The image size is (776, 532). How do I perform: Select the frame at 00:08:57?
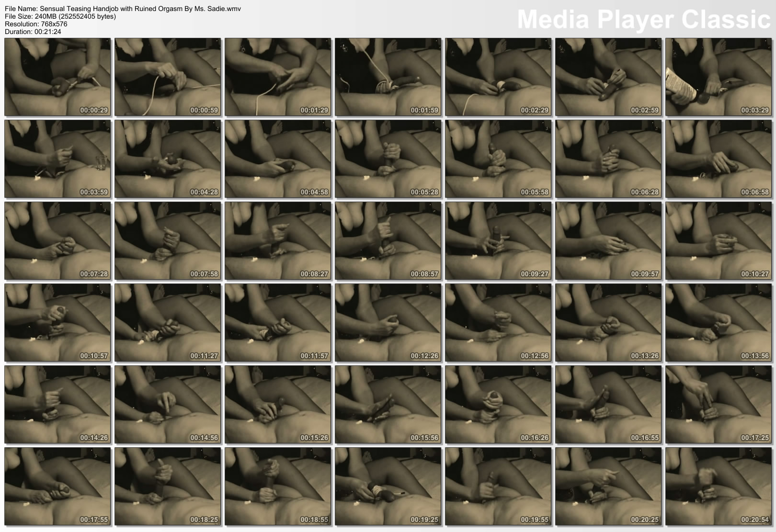tap(388, 241)
